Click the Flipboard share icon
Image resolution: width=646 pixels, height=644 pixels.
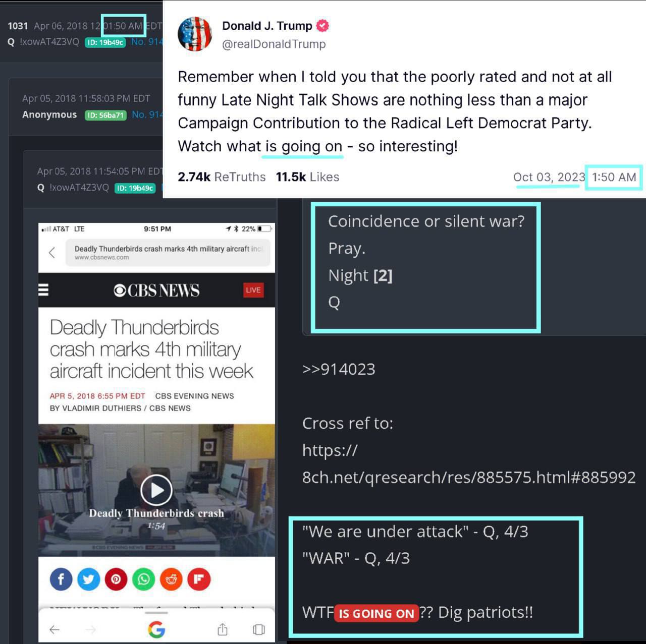(x=199, y=579)
